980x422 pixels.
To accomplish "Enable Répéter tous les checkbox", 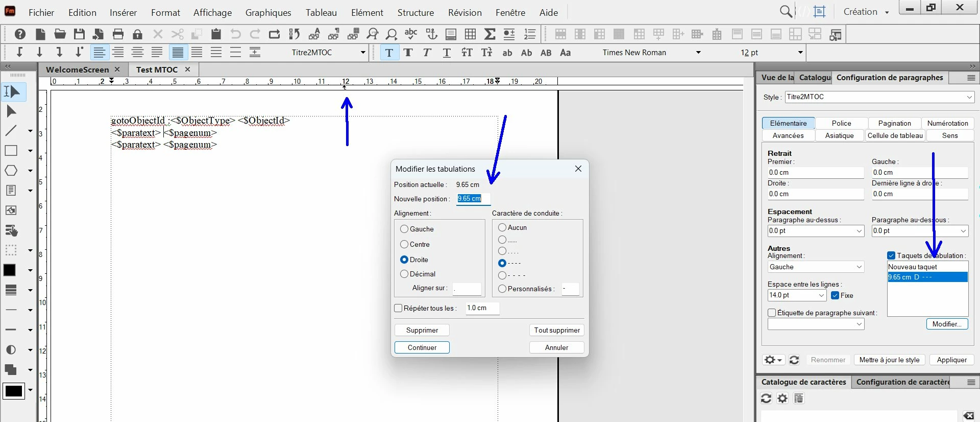I will pyautogui.click(x=399, y=308).
